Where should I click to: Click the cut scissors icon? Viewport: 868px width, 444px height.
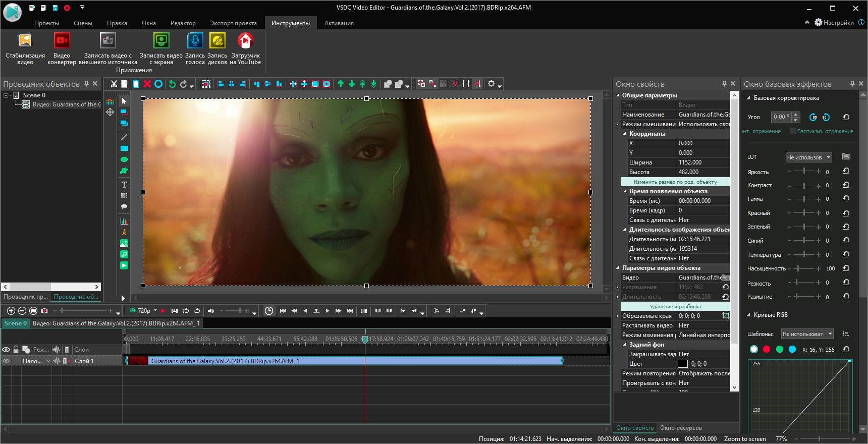click(114, 84)
